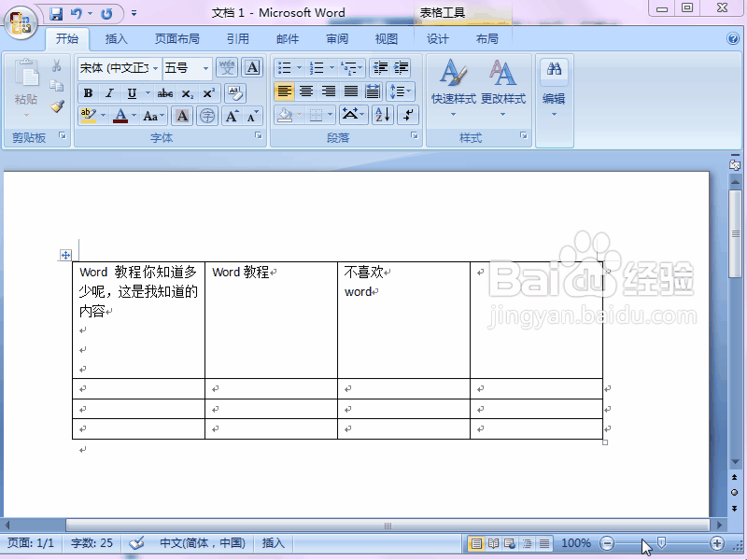Apply the font color

pos(120,116)
